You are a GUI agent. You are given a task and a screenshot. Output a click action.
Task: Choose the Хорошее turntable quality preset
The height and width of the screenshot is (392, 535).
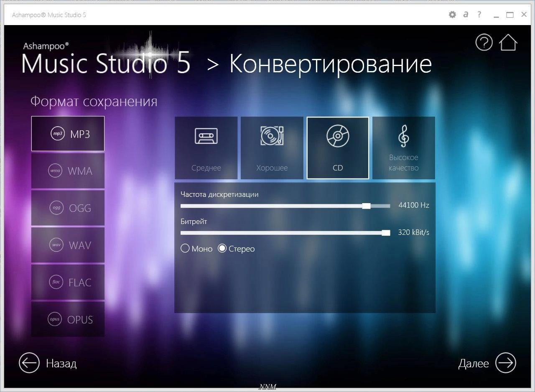click(x=272, y=148)
